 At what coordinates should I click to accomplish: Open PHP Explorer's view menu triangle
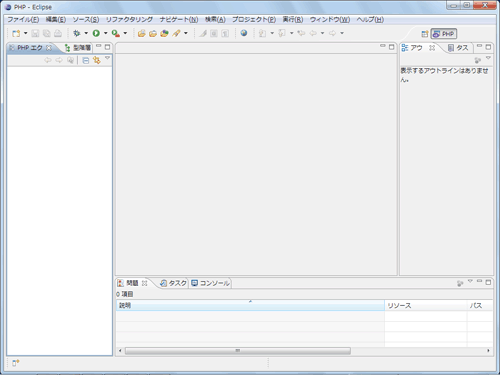pos(107,58)
